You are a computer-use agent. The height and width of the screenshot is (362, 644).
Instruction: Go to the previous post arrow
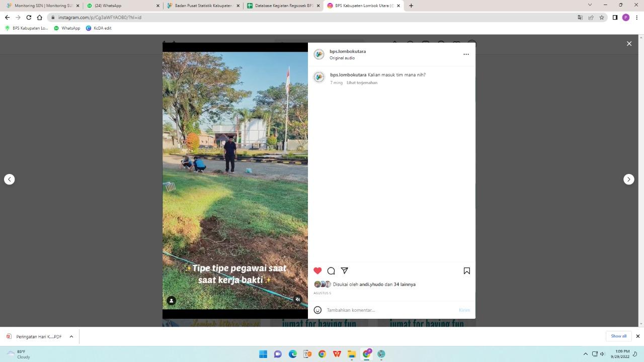click(9, 179)
